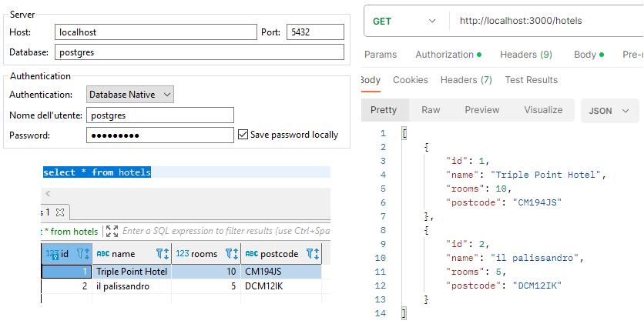Click the filter/sort icon in postcode column
Image resolution: width=644 pixels, height=324 pixels.
tap(312, 254)
